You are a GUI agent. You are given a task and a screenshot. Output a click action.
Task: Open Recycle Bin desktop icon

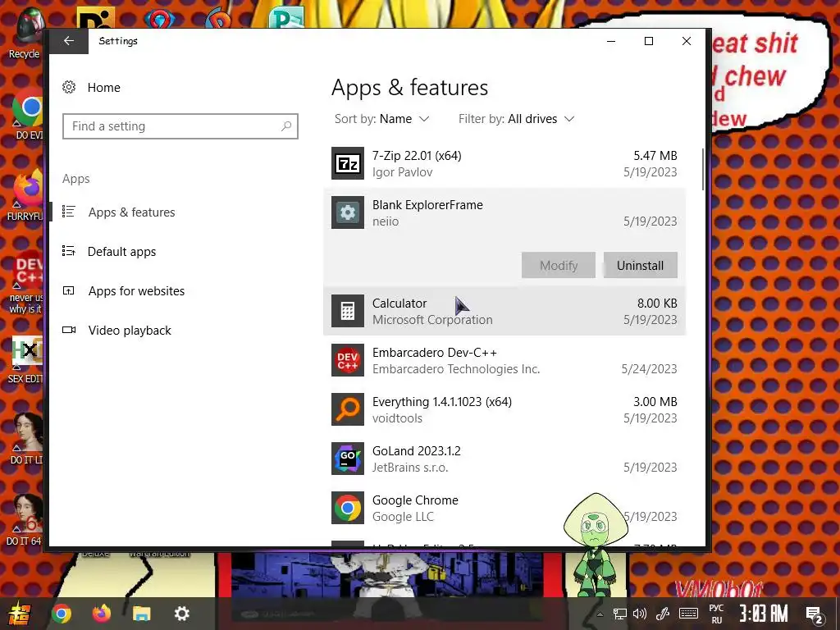(25, 33)
